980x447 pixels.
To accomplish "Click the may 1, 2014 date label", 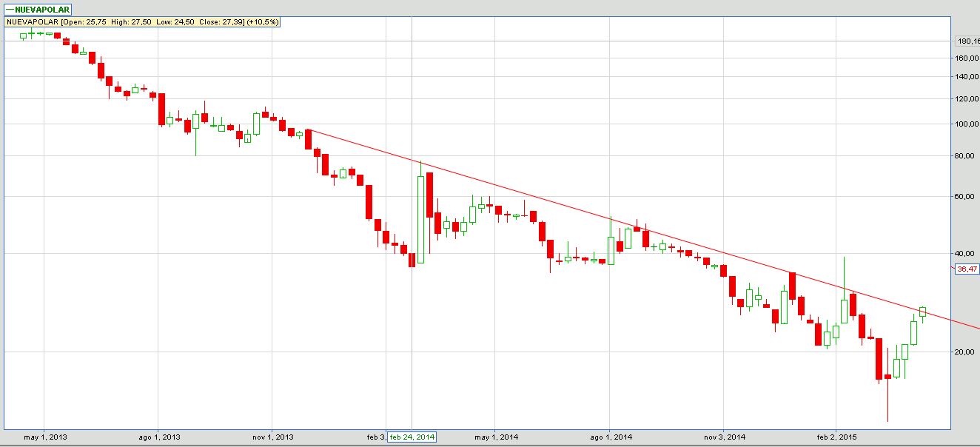I will pyautogui.click(x=497, y=437).
